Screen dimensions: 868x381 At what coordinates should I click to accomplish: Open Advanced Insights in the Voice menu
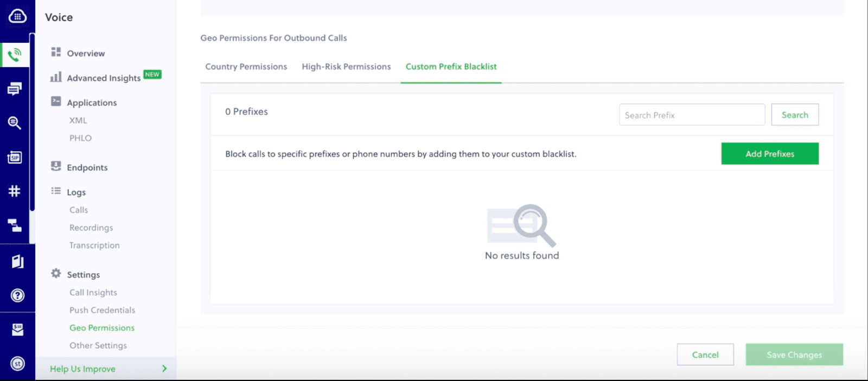[x=104, y=78]
